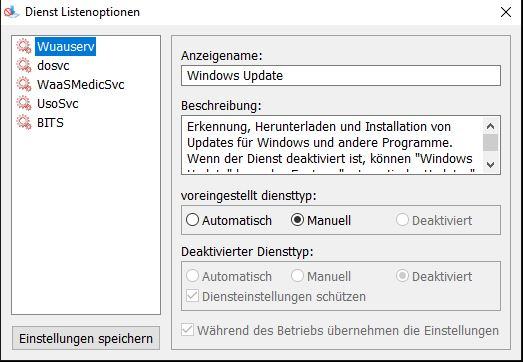Close the Dienst Listenoptionen dialog
Image resolution: width=523 pixels, height=362 pixels.
[506, 12]
